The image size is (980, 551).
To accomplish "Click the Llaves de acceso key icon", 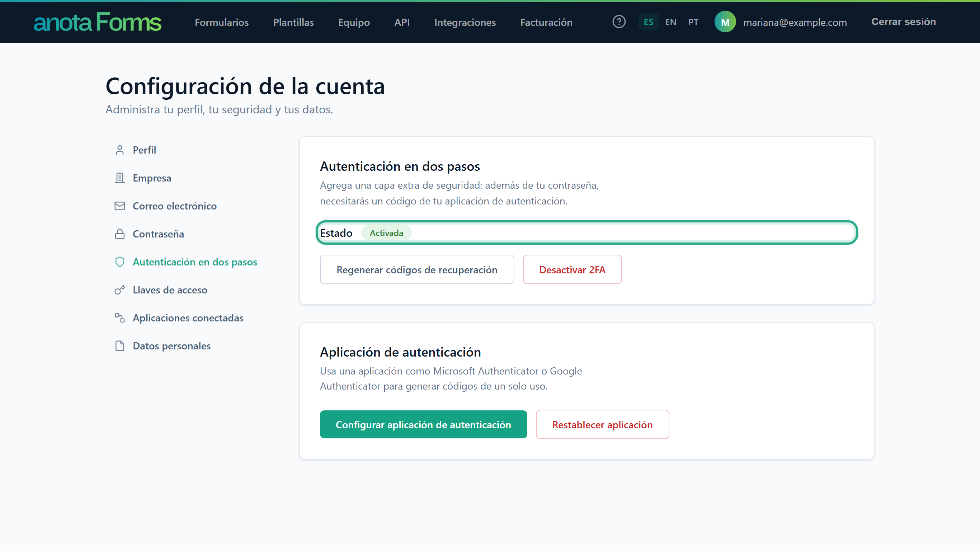I will pos(119,290).
